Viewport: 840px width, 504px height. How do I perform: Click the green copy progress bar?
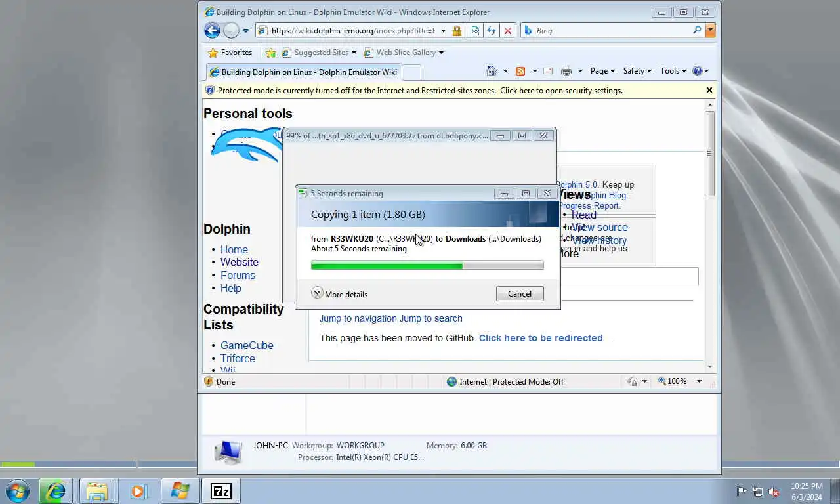[427, 265]
